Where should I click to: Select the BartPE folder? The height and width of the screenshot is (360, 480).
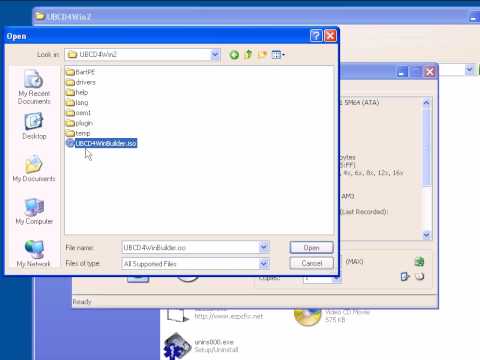(80, 72)
